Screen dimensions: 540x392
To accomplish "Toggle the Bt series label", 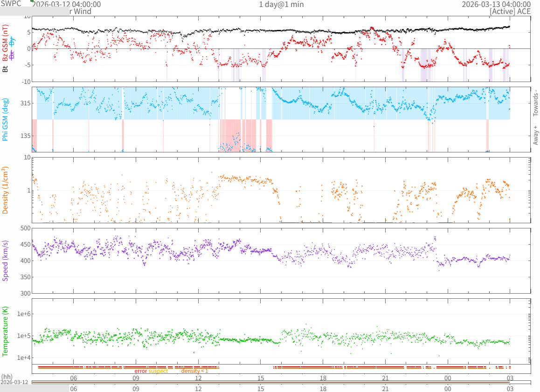I will click(6, 69).
